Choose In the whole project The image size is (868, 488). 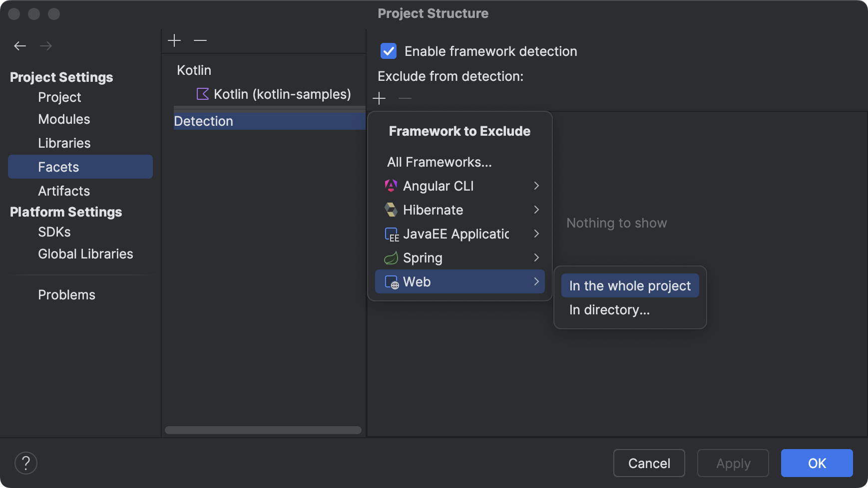[630, 285]
